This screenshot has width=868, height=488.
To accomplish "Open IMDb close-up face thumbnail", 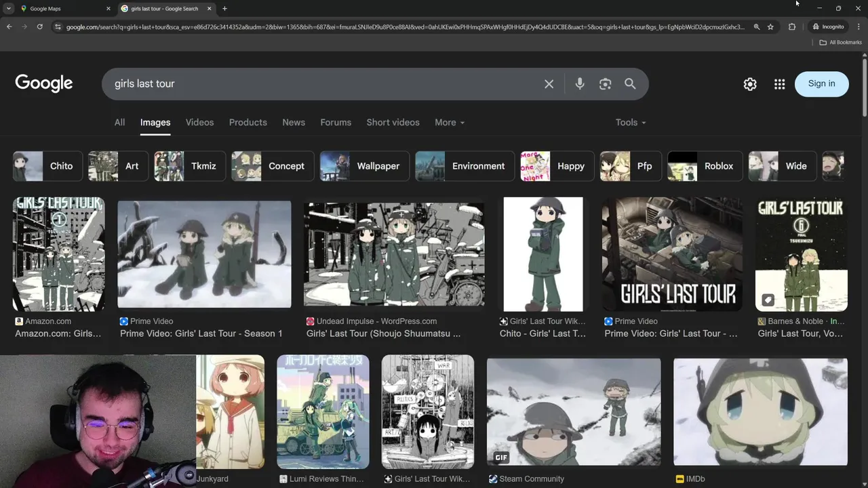I will (x=760, y=412).
